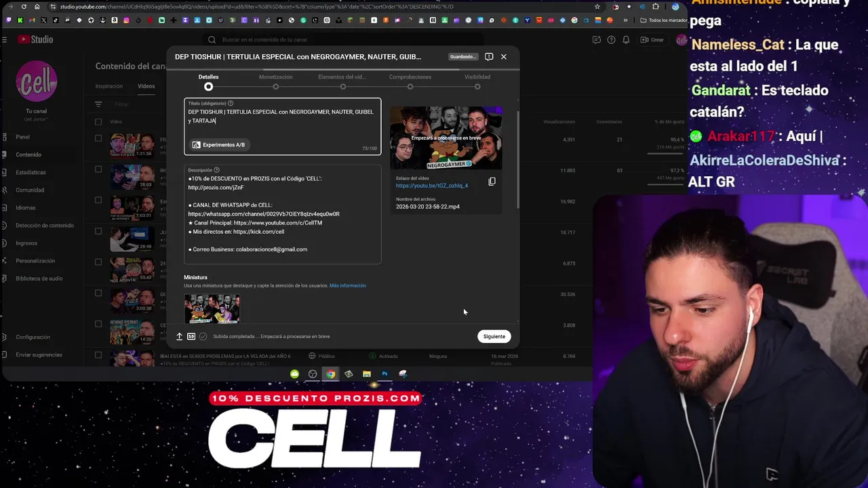Click the Experimentos A/B button
Screen dimensions: 868x488
pyautogui.click(x=218, y=145)
